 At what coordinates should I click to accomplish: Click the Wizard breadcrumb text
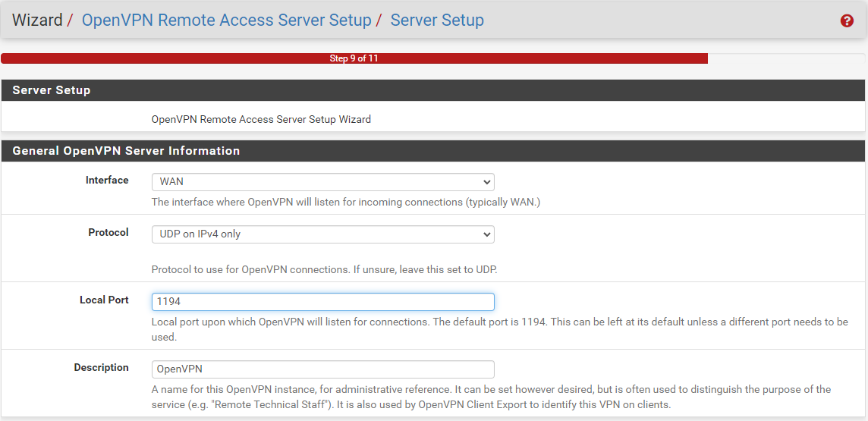point(37,20)
